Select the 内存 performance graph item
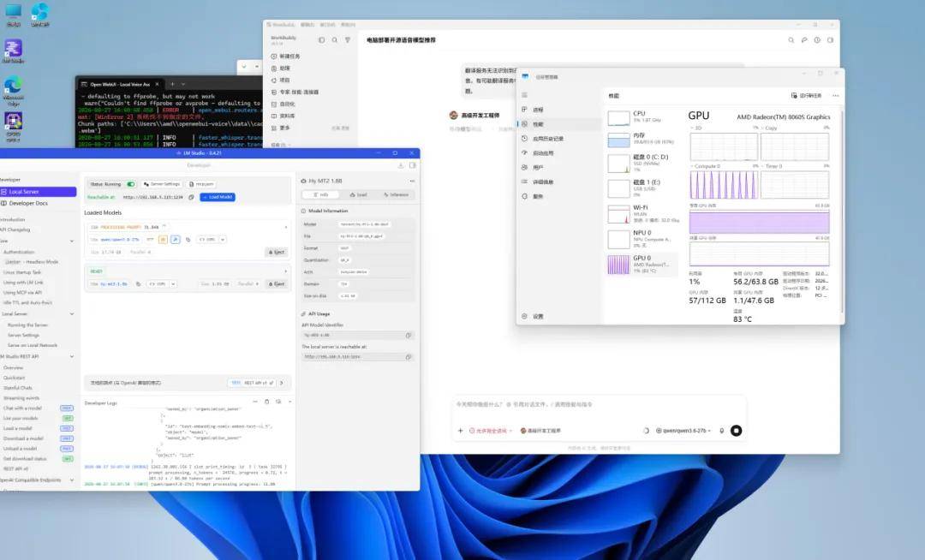This screenshot has width=925, height=560. (x=642, y=139)
